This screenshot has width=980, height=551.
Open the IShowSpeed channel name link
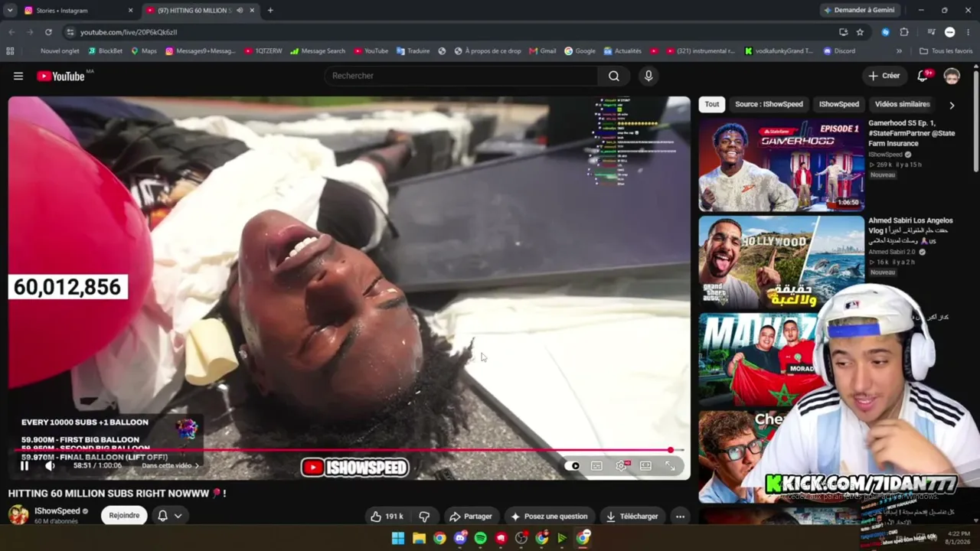(x=57, y=511)
